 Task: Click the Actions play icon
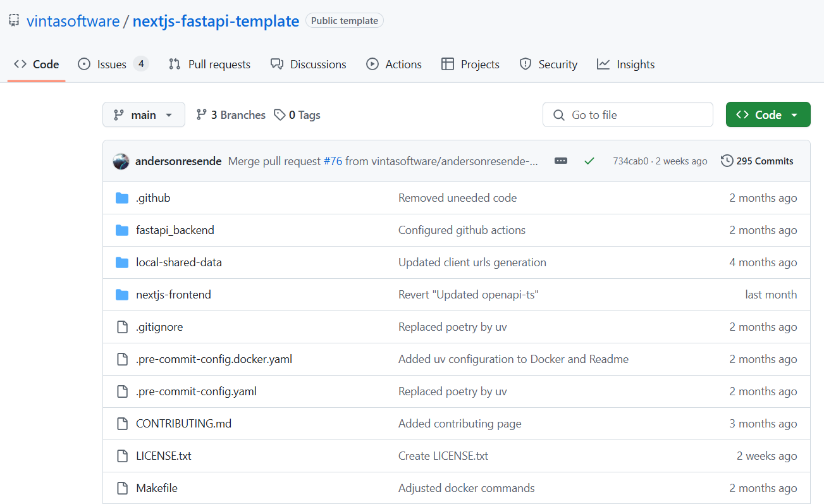click(x=372, y=65)
